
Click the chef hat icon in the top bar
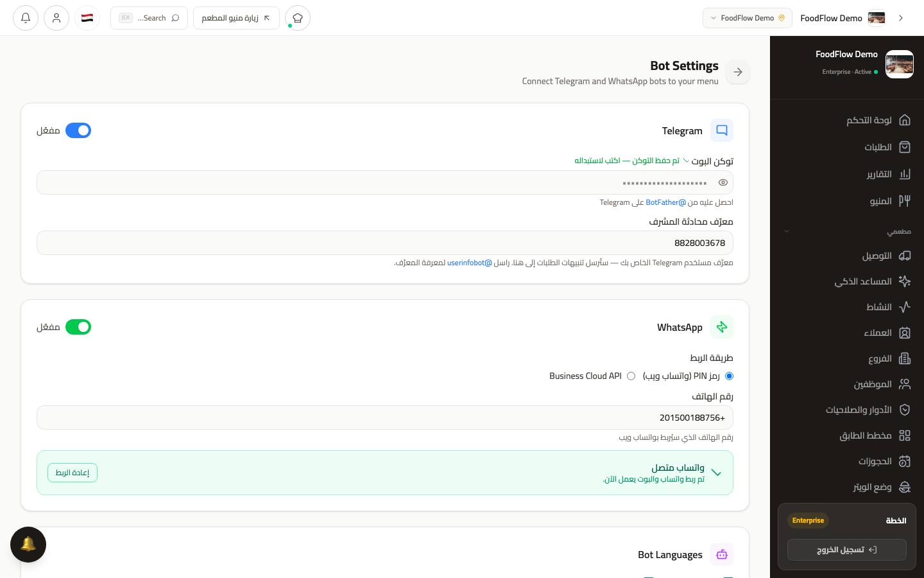pos(298,18)
